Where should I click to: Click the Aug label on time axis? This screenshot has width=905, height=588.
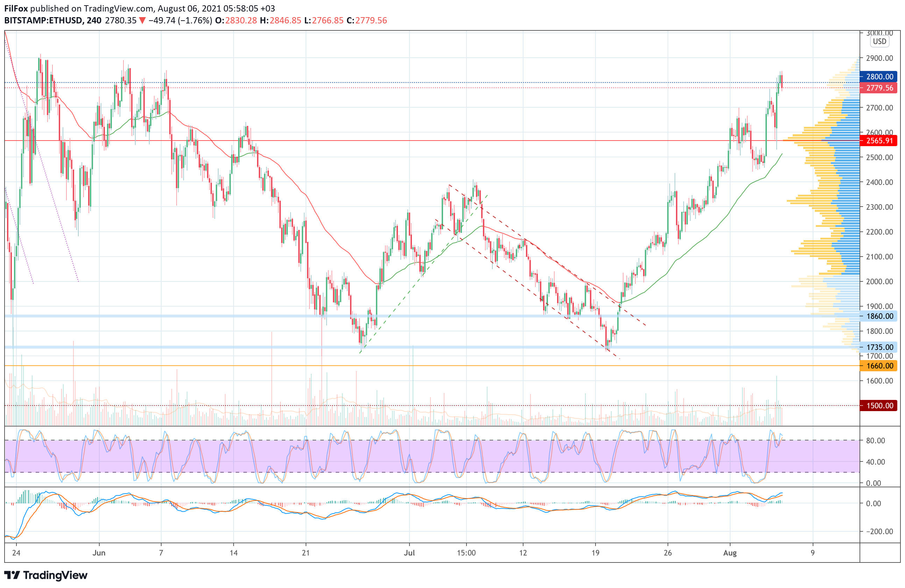click(x=730, y=553)
